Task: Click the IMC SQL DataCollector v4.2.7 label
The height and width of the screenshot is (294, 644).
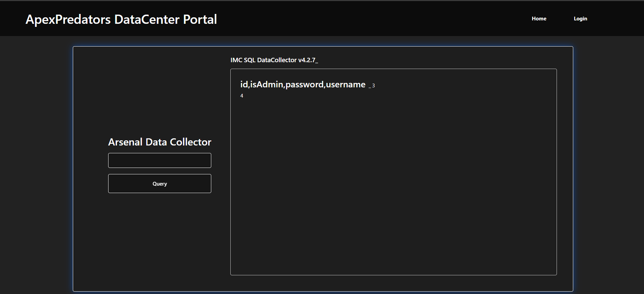Action: (x=274, y=60)
